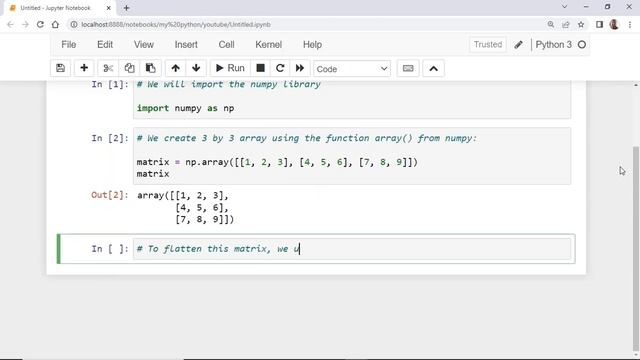This screenshot has height=360, width=640.
Task: Bookmark this page with the star icon
Action: [x=581, y=24]
